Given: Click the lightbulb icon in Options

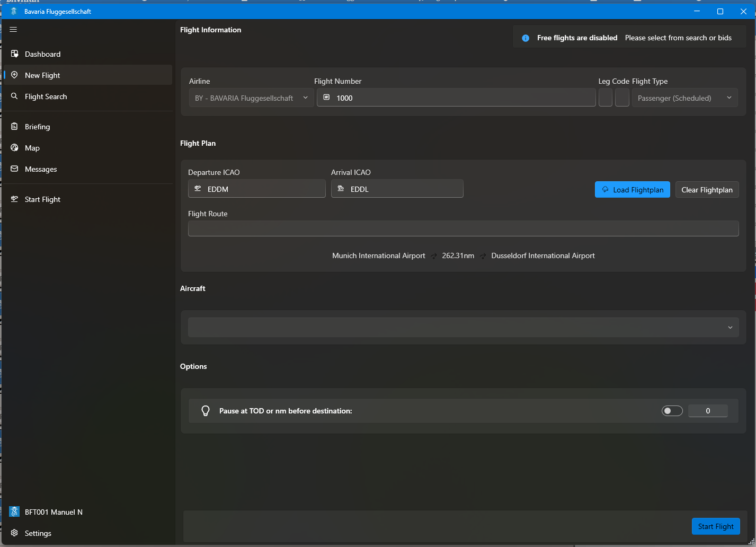Looking at the screenshot, I should coord(206,411).
